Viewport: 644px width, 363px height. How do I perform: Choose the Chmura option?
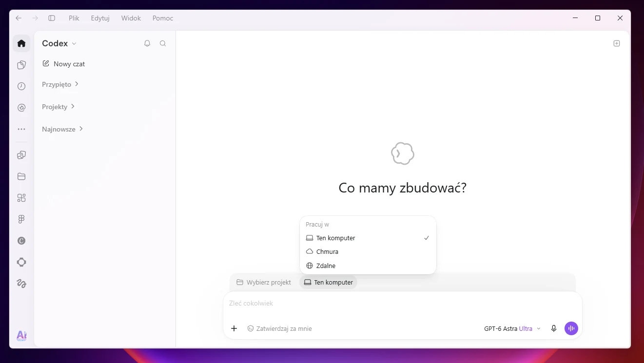point(368,252)
